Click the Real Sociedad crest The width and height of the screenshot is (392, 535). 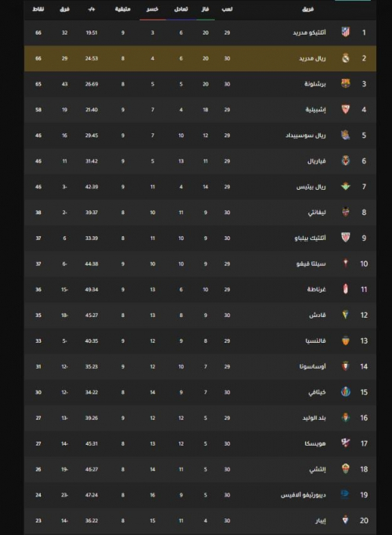pyautogui.click(x=346, y=136)
